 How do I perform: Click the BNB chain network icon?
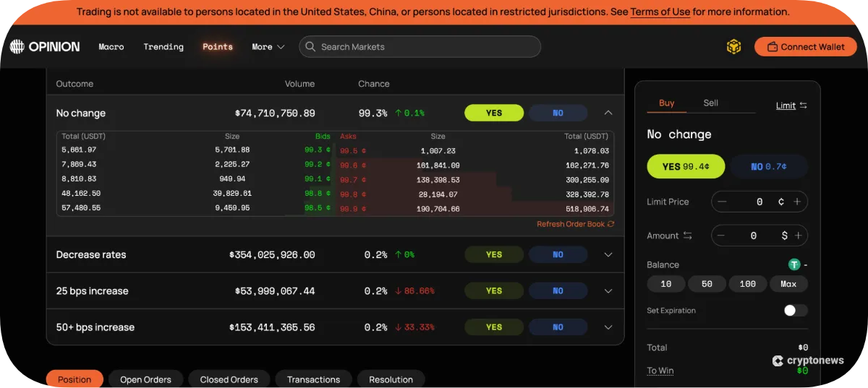point(733,47)
